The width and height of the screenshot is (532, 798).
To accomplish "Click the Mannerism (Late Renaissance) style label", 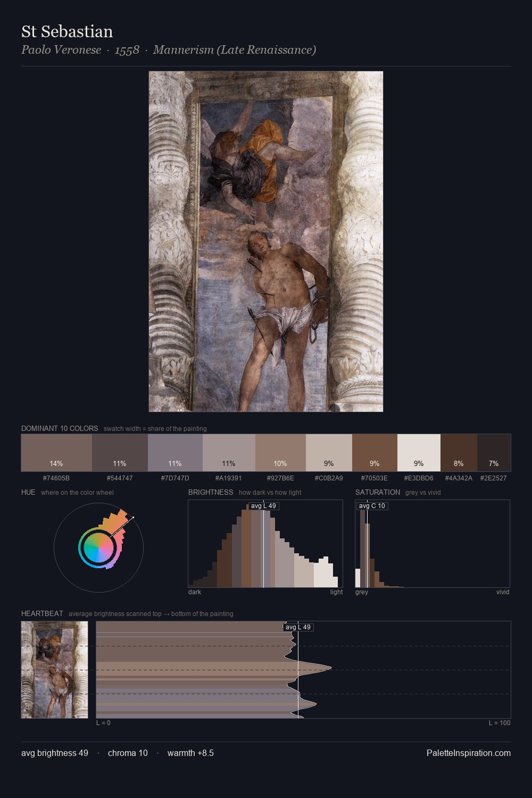I will tap(235, 50).
